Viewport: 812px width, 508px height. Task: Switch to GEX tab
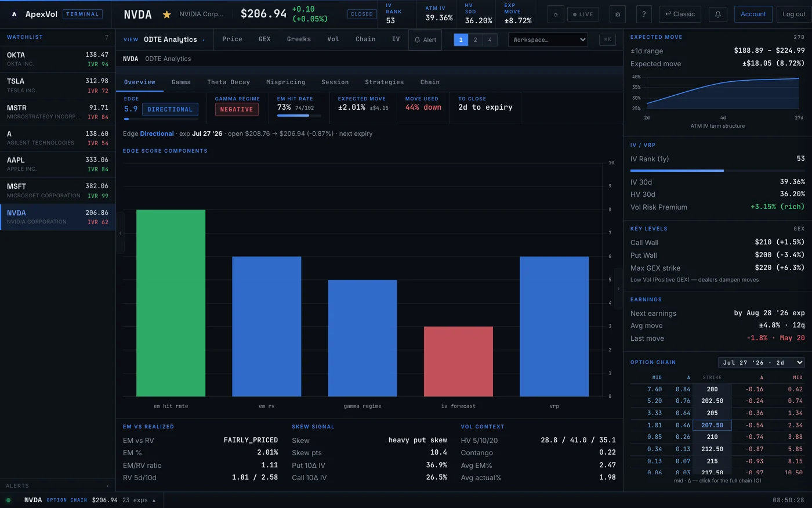point(264,39)
